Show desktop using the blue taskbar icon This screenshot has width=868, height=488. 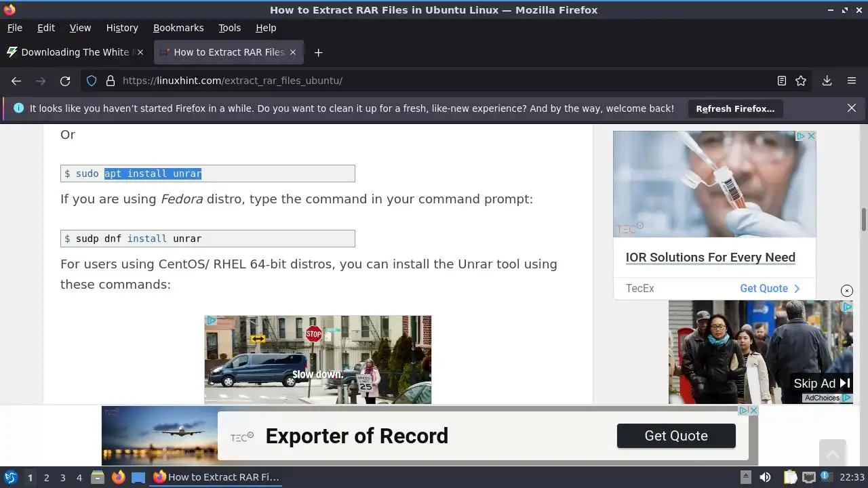point(138,477)
